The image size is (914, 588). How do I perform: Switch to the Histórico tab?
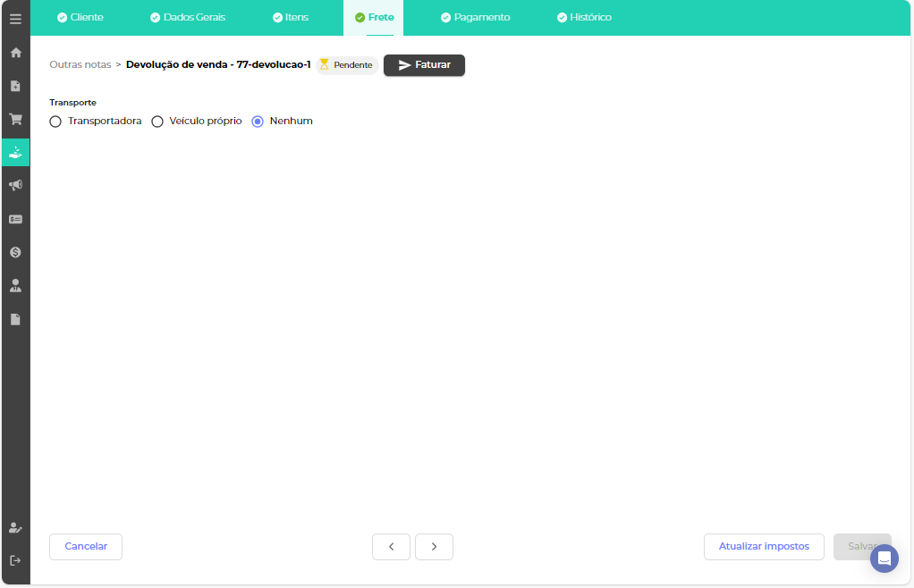pos(584,18)
